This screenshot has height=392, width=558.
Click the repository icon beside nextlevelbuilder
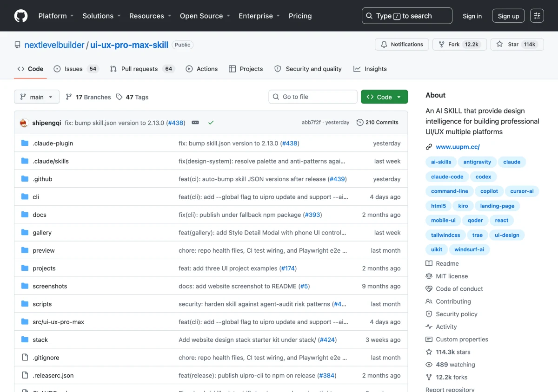coord(17,45)
